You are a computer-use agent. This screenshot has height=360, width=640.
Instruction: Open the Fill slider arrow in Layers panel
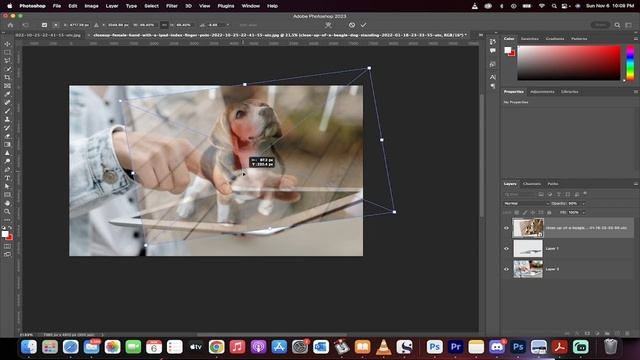(x=584, y=213)
